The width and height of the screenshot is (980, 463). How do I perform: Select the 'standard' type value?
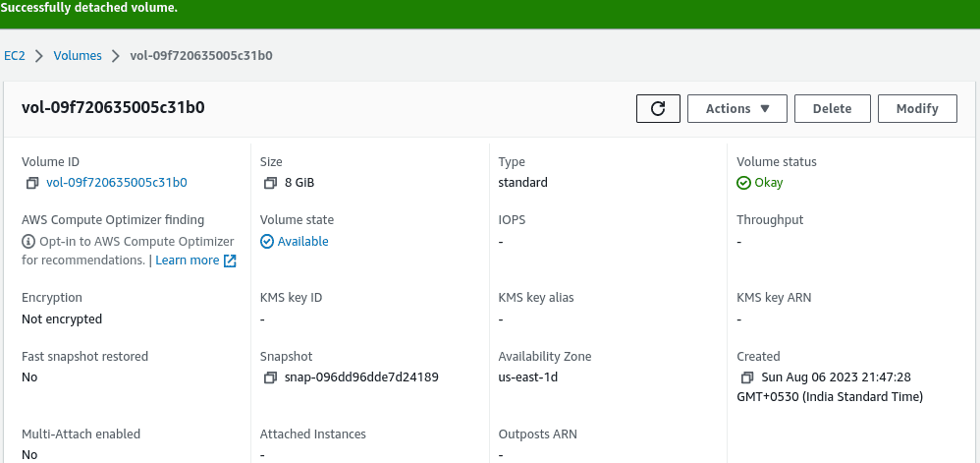[523, 183]
